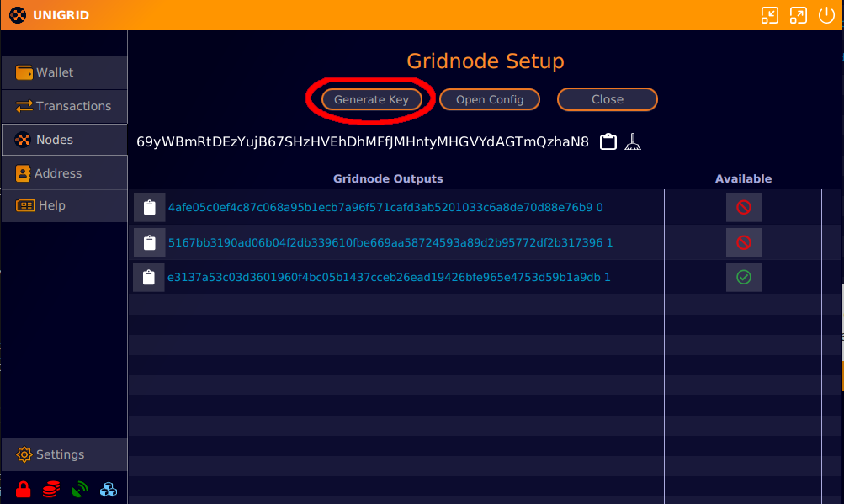Open the Wallet section
This screenshot has height=504, width=844.
coord(65,72)
